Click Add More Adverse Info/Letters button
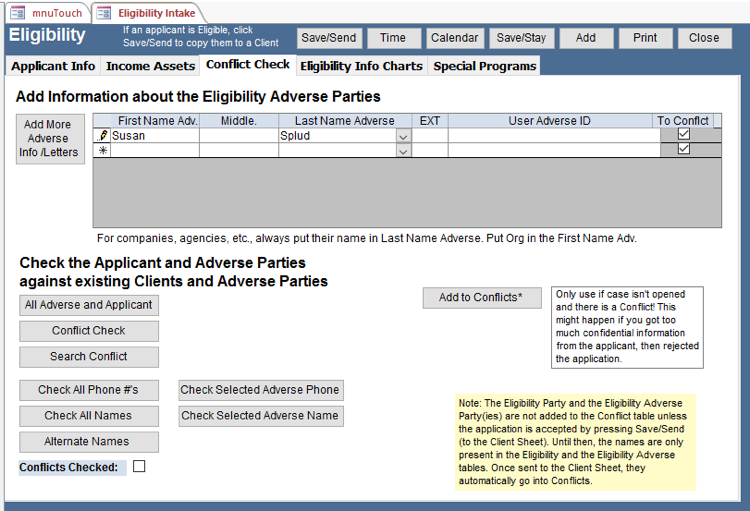Screen dimensions: 750x511 pyautogui.click(x=48, y=139)
